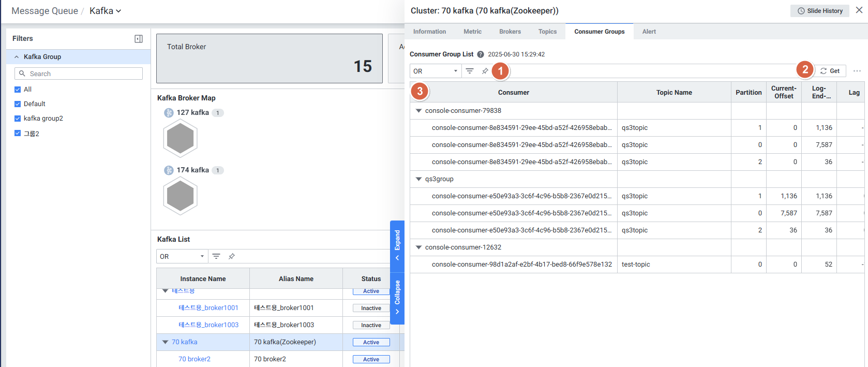This screenshot has width=868, height=367.
Task: Click the Get refresh button
Action: (x=830, y=71)
